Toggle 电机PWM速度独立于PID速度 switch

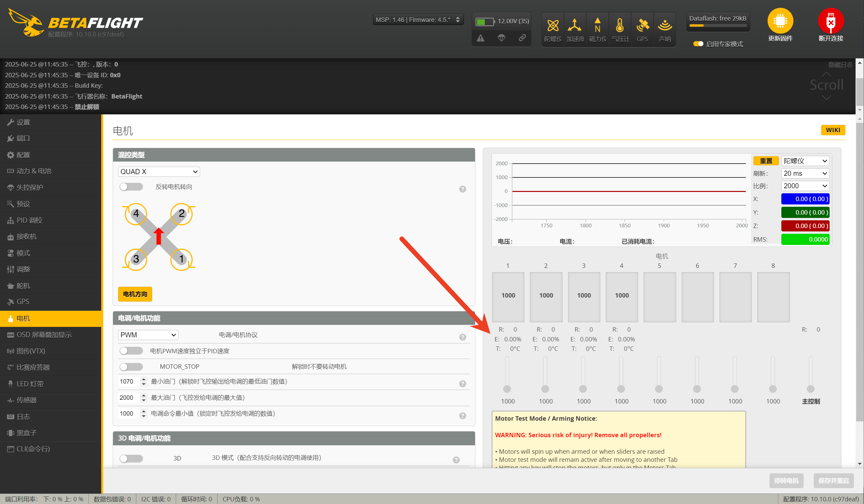[131, 351]
